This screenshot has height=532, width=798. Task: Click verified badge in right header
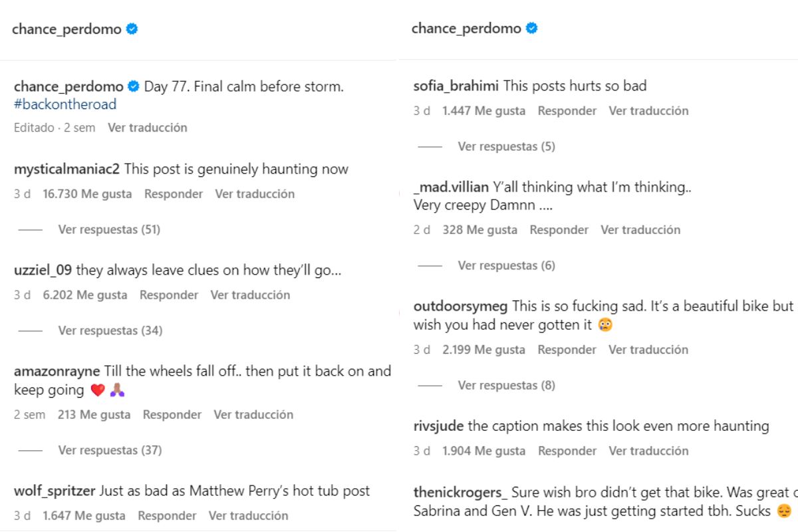(532, 29)
